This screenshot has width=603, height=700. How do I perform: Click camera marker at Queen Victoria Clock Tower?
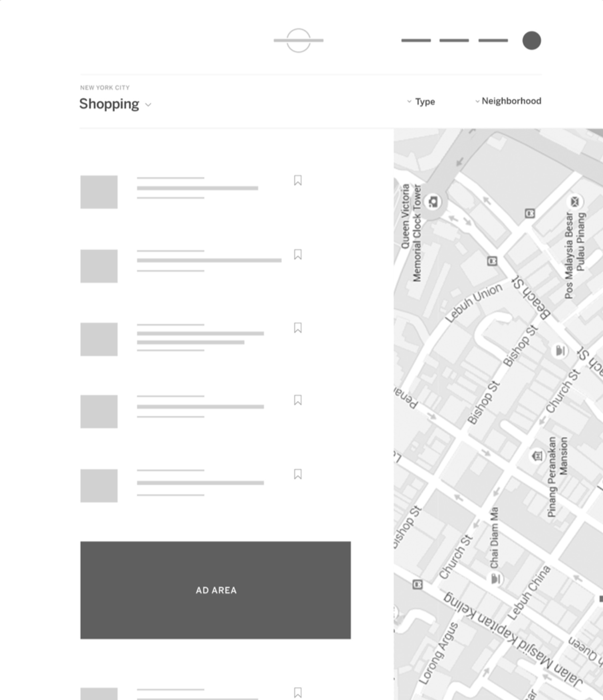[x=433, y=202]
